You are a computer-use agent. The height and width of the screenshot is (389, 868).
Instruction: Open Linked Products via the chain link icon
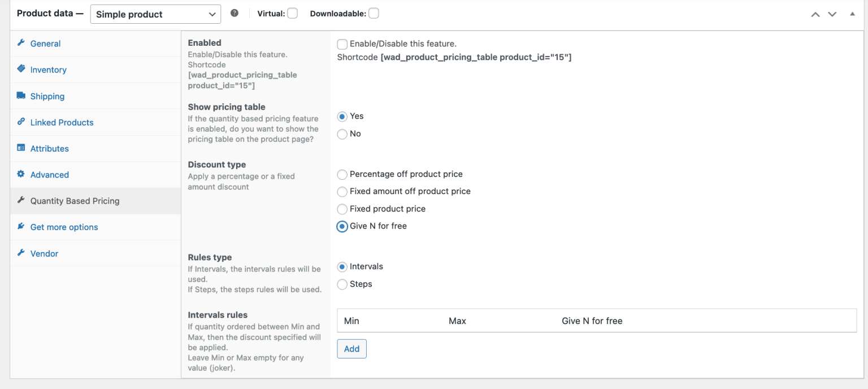[21, 122]
